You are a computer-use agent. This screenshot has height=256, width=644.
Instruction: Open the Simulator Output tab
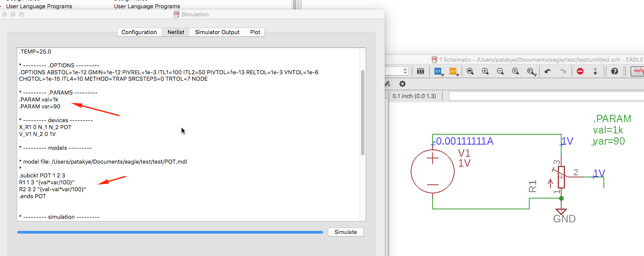(217, 32)
